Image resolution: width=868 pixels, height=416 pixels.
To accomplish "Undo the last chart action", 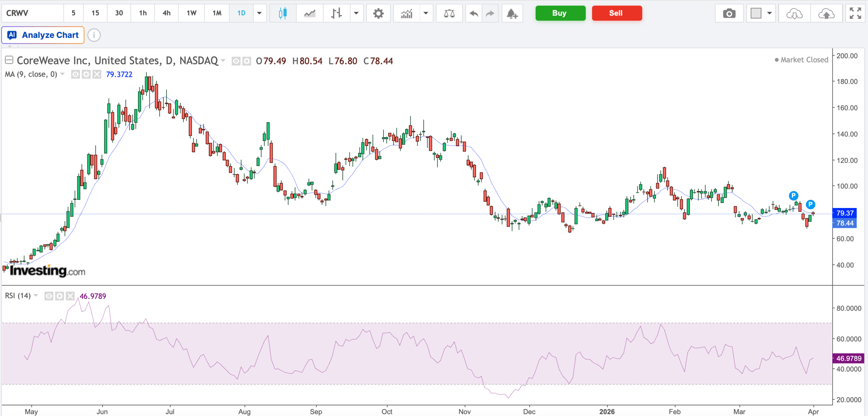I will coord(474,13).
